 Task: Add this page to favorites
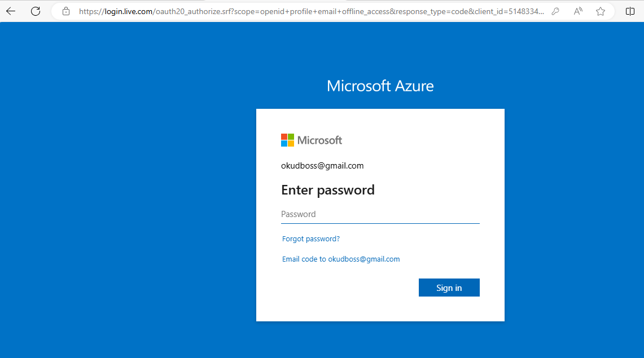[601, 11]
